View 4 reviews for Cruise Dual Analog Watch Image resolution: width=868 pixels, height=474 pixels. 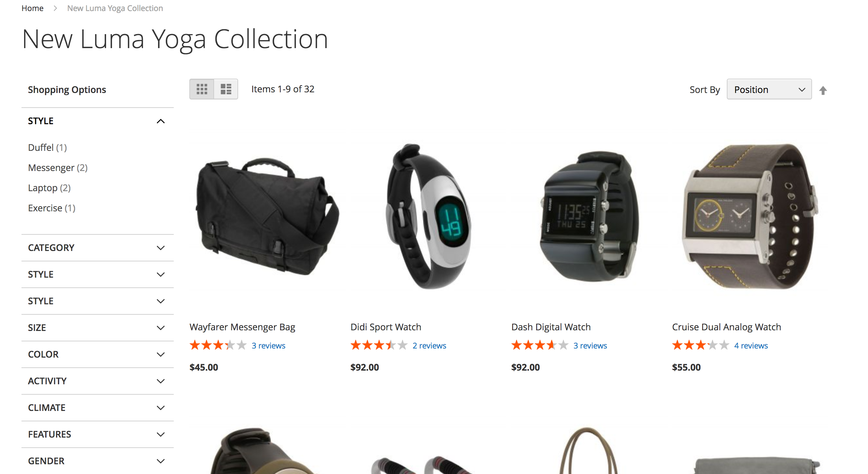(751, 346)
